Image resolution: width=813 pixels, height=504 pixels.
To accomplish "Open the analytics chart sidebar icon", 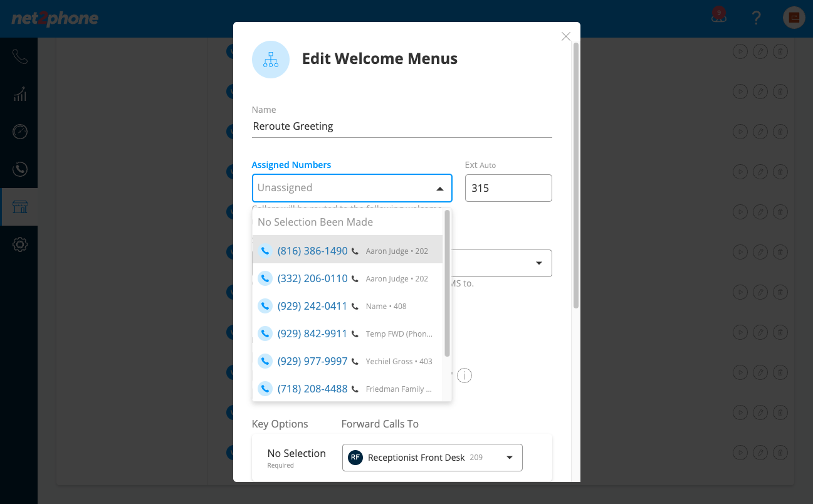I will point(19,94).
